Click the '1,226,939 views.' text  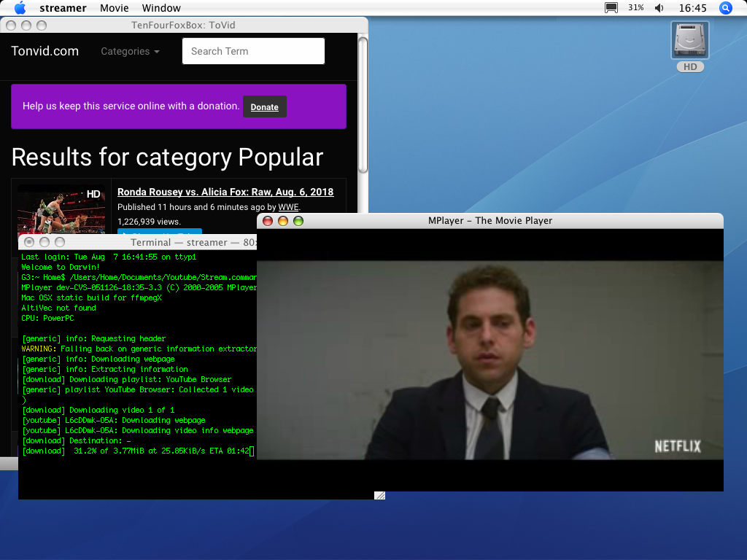(149, 222)
